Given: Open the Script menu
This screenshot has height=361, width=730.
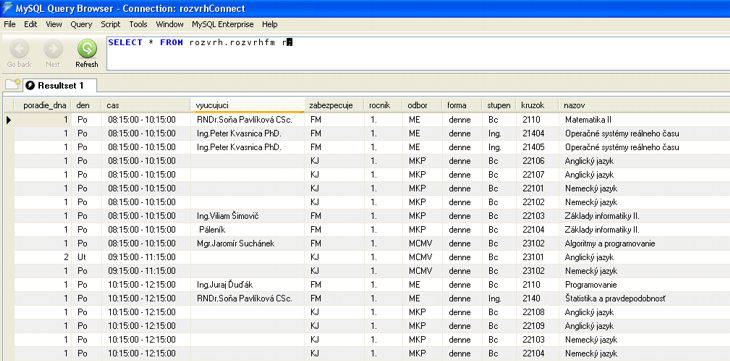Looking at the screenshot, I should 110,24.
